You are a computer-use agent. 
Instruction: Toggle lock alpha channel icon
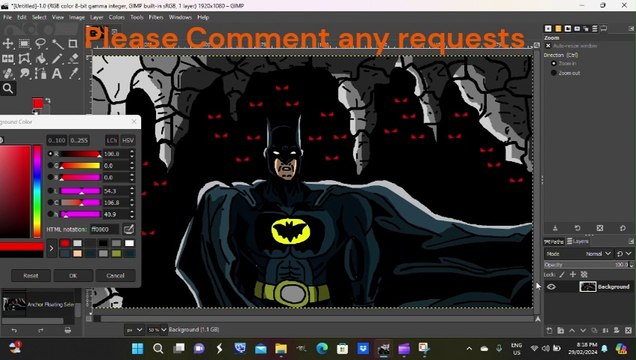click(x=584, y=274)
